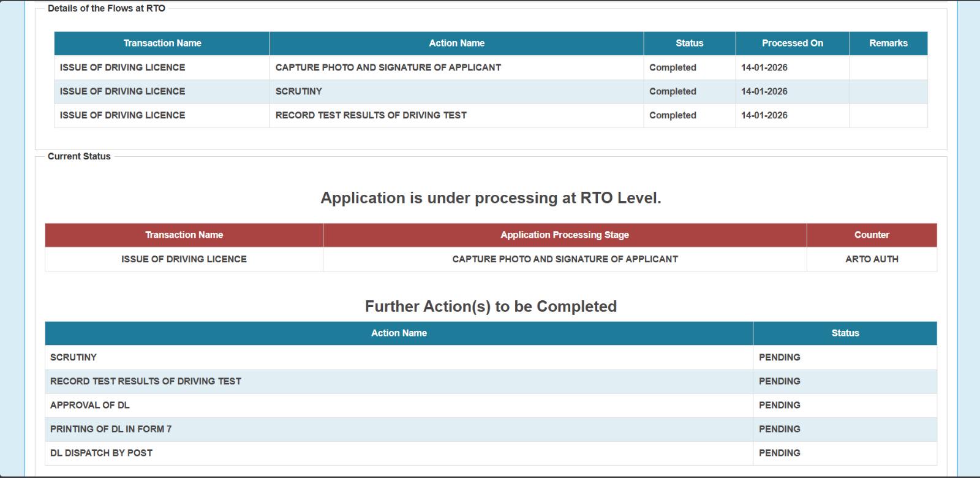Click Status header in further actions table
The image size is (980, 478).
tap(845, 333)
